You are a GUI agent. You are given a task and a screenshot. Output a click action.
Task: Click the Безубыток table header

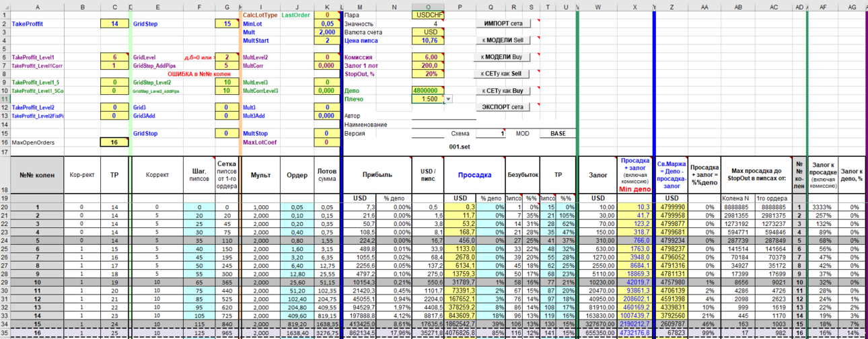(523, 175)
